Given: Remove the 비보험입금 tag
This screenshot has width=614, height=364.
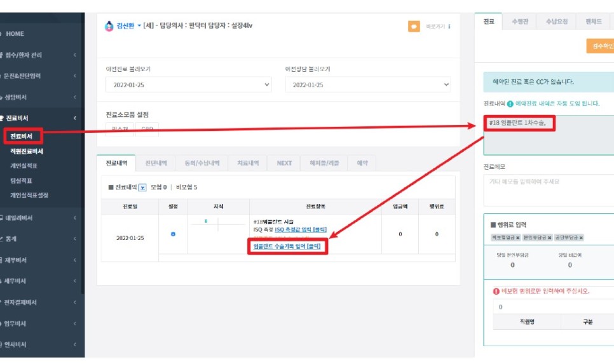Looking at the screenshot, I should pos(517,238).
